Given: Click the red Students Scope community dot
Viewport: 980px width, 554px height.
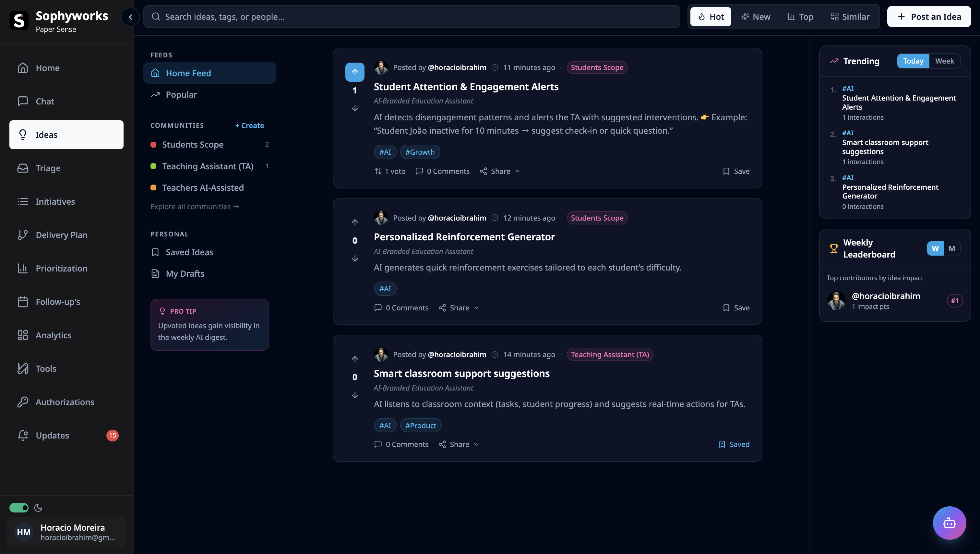Looking at the screenshot, I should click(153, 145).
